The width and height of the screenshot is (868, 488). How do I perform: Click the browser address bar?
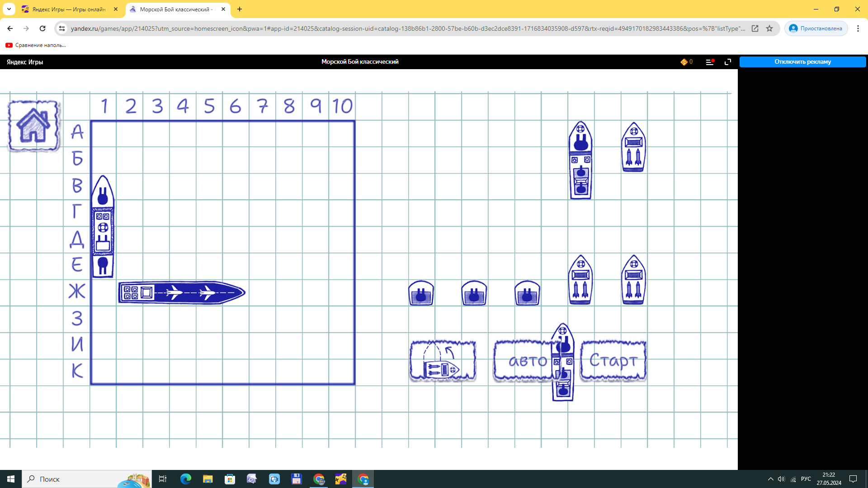(x=407, y=28)
